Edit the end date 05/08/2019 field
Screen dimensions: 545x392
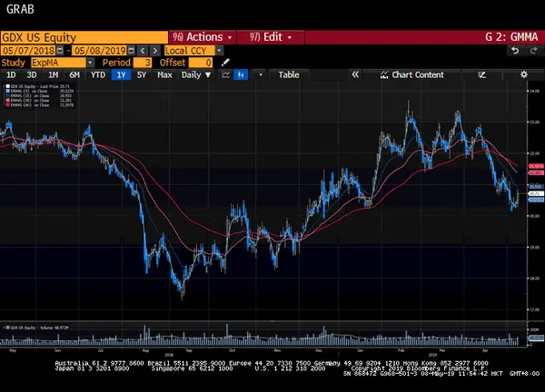tap(99, 51)
